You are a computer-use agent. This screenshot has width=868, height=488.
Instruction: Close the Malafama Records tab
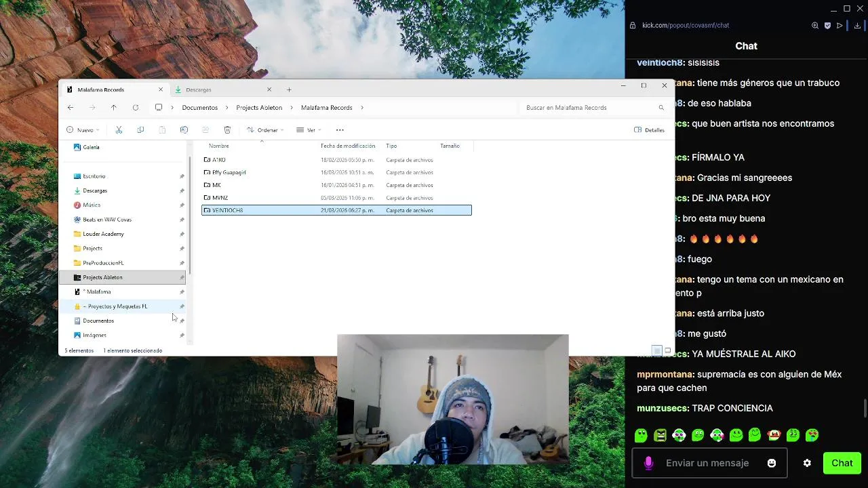click(x=161, y=89)
